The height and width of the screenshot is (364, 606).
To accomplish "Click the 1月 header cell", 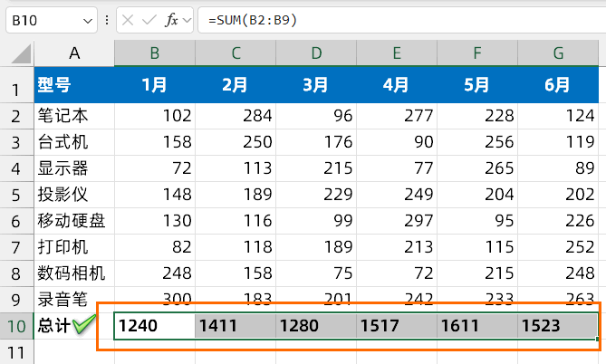I will [x=155, y=85].
